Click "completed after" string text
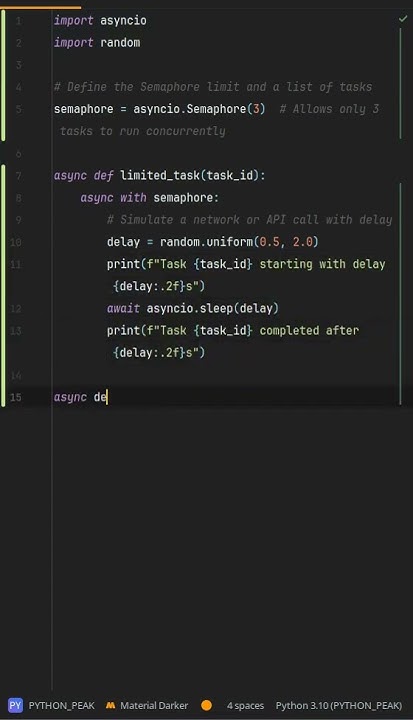 [x=309, y=330]
